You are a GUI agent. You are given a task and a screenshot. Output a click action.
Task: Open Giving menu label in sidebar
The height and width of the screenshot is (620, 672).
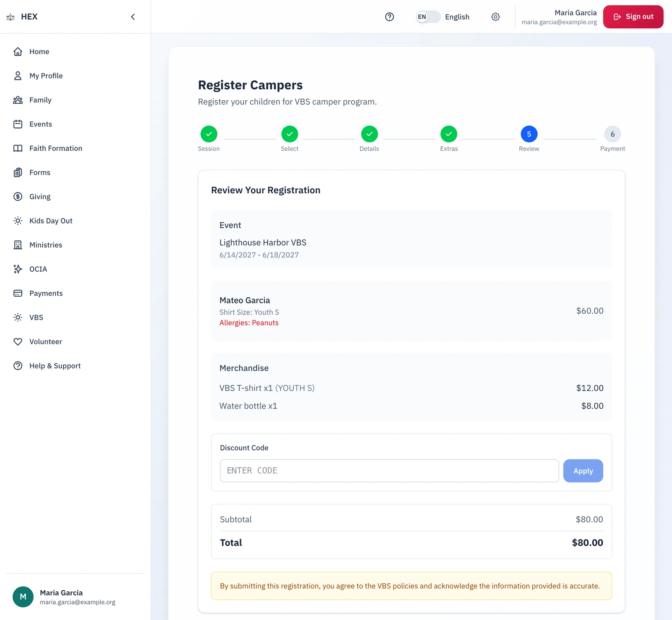pyautogui.click(x=40, y=197)
